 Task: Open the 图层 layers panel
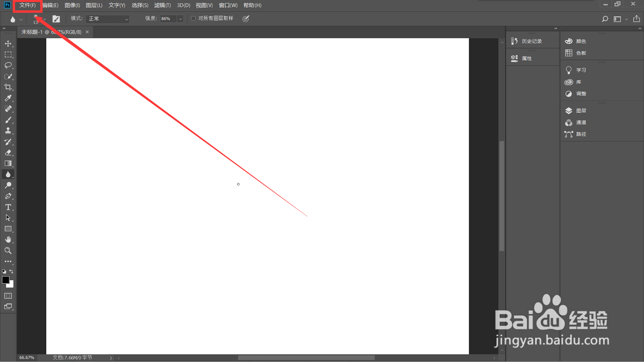(581, 111)
